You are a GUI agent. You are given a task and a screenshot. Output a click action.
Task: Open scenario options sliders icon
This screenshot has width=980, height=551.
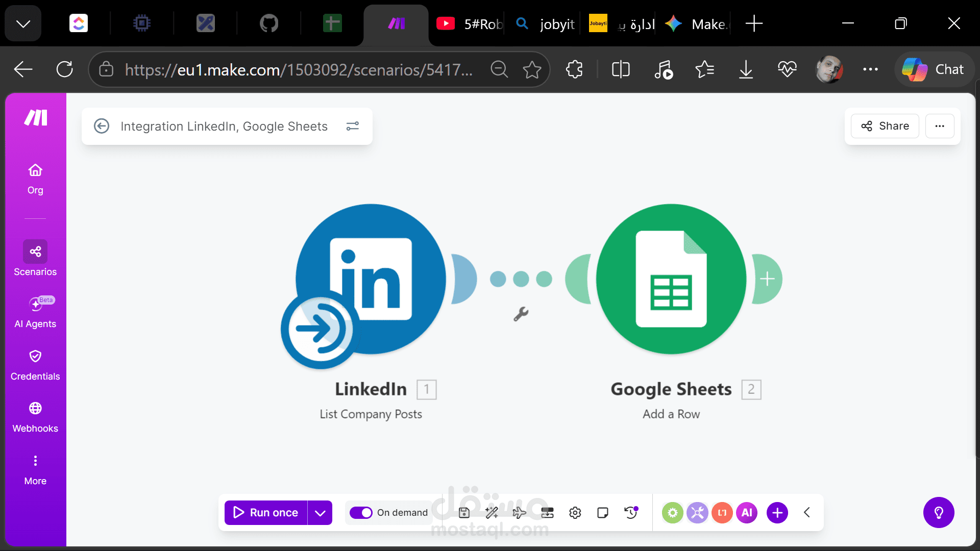(353, 126)
